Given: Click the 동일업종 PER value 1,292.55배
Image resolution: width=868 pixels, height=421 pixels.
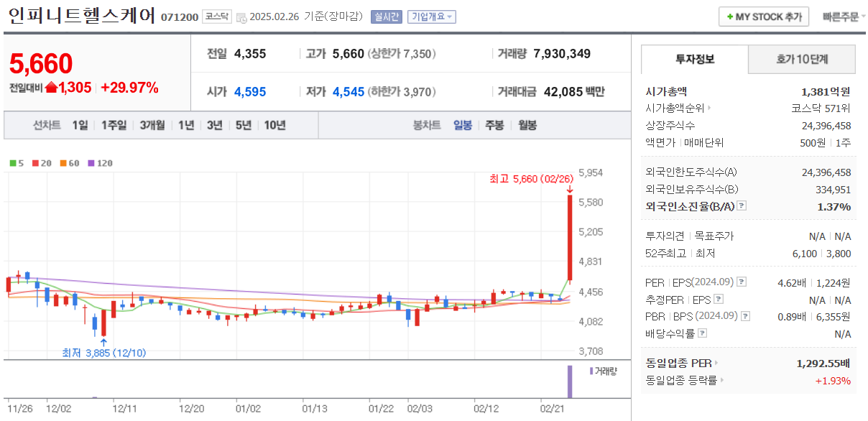Looking at the screenshot, I should [x=823, y=364].
